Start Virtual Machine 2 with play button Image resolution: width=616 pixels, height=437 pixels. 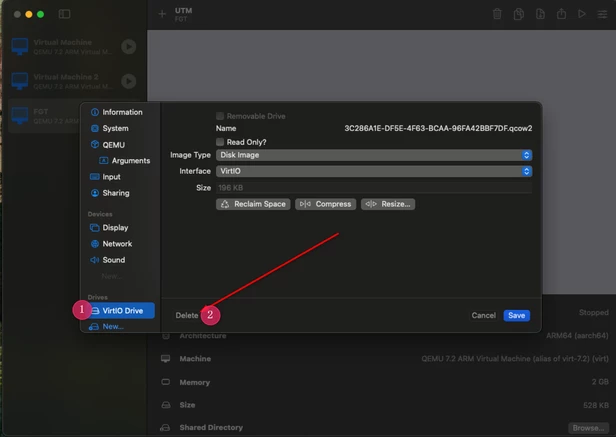(x=128, y=81)
